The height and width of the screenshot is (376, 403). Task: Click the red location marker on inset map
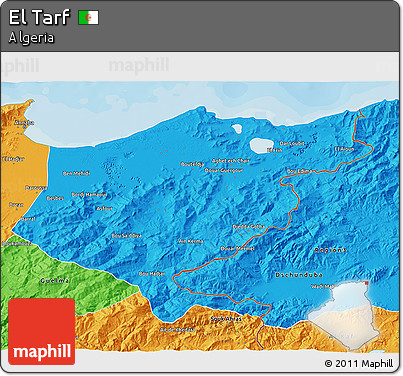point(367,283)
